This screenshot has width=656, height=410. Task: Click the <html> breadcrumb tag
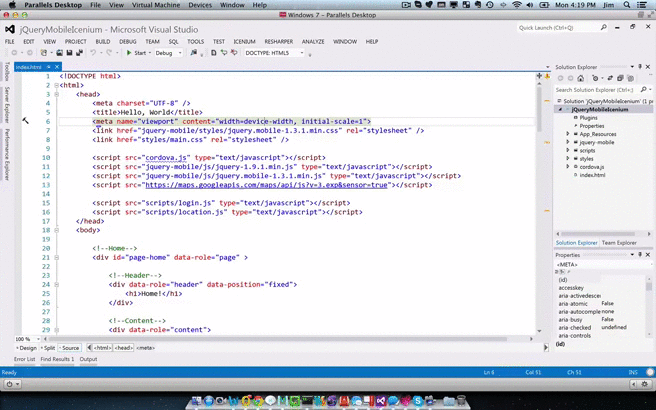pos(102,348)
